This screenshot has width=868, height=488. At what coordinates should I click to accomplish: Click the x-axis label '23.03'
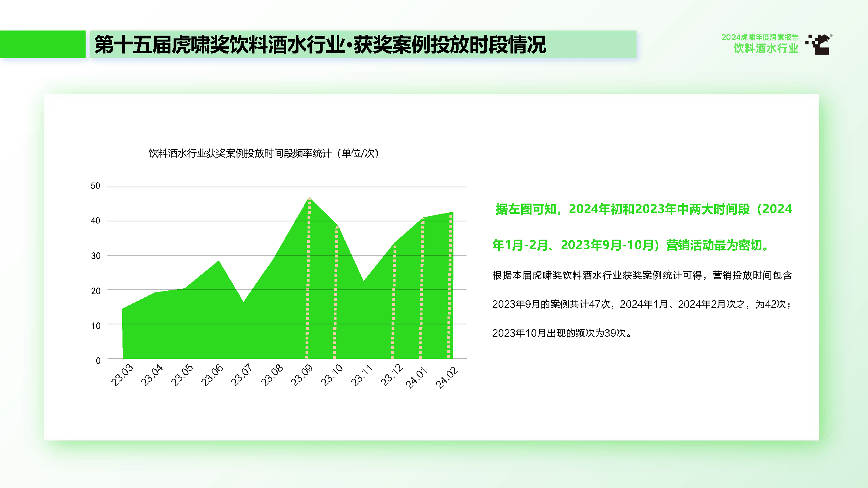[x=122, y=375]
